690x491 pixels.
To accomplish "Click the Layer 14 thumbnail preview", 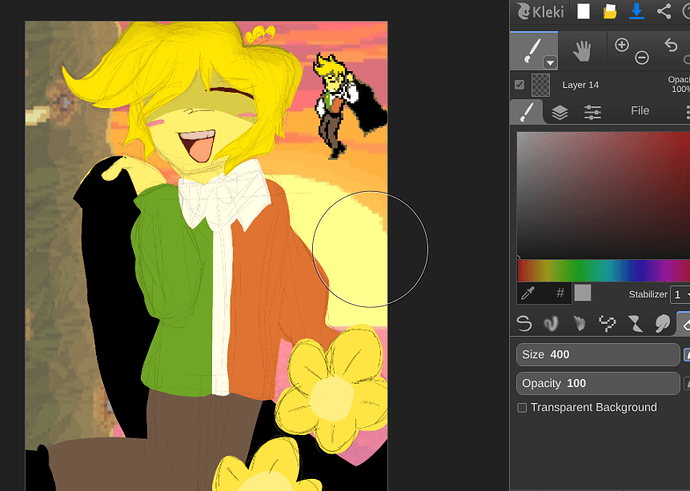I will click(540, 85).
